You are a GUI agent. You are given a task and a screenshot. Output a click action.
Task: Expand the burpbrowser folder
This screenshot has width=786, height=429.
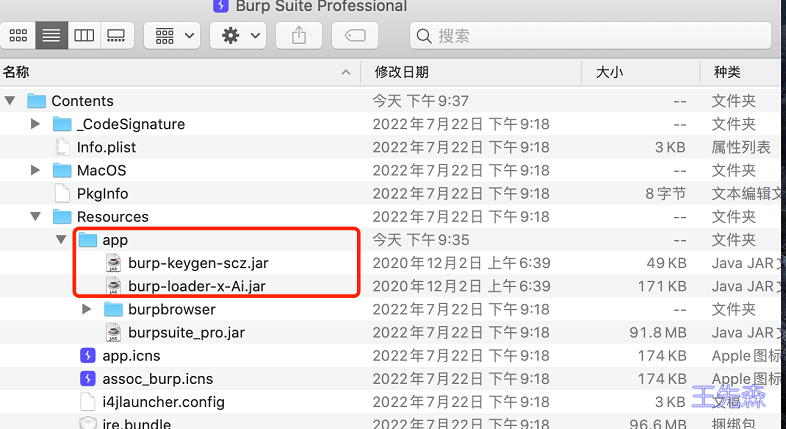86,309
